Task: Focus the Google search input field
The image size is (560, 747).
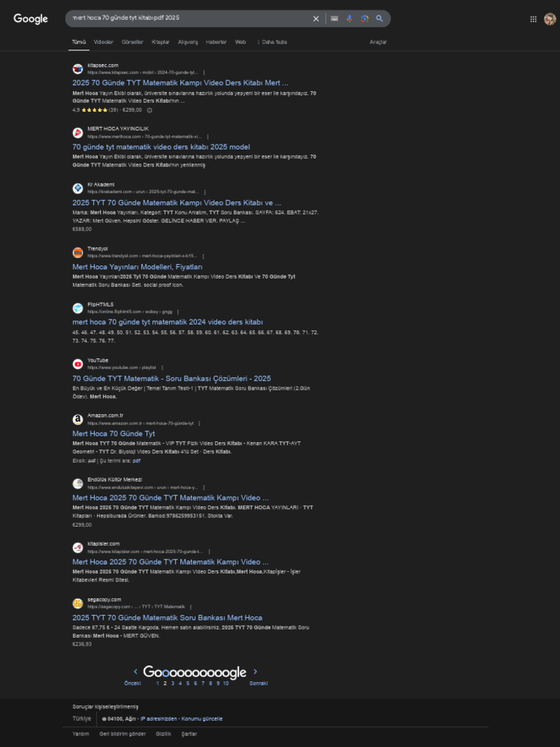Action: (x=190, y=18)
